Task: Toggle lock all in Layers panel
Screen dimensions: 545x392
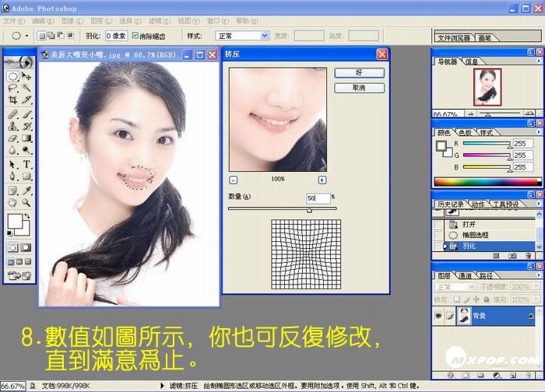Action: click(x=487, y=299)
